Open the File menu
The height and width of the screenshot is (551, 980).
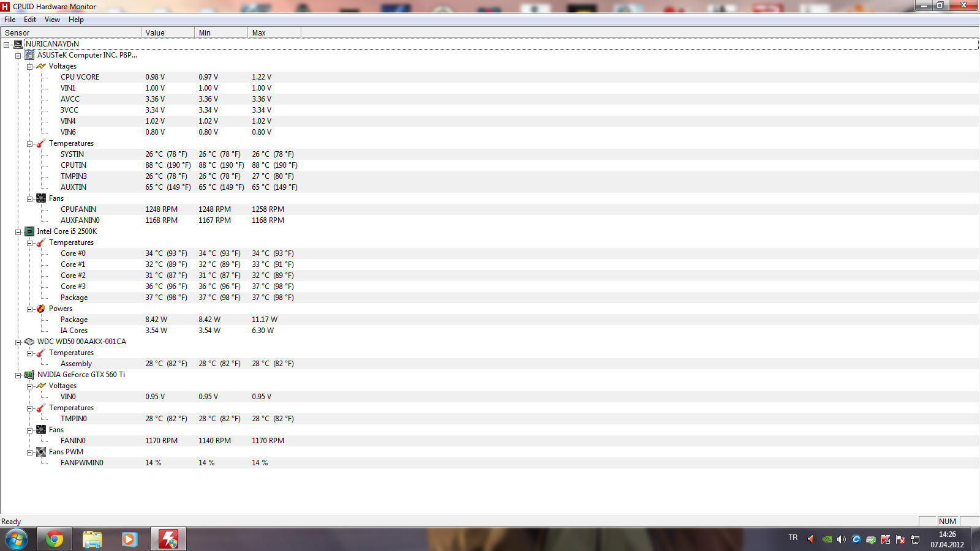coord(10,20)
